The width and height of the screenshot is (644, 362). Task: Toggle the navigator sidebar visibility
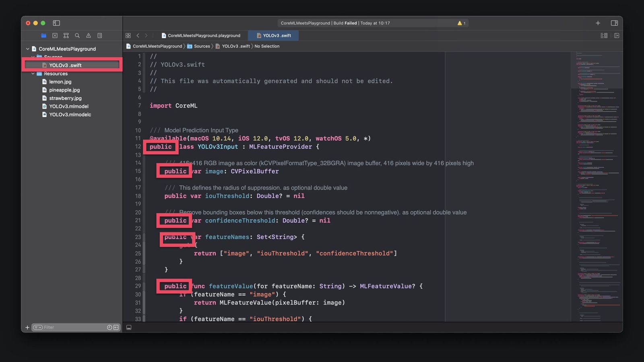(x=56, y=23)
